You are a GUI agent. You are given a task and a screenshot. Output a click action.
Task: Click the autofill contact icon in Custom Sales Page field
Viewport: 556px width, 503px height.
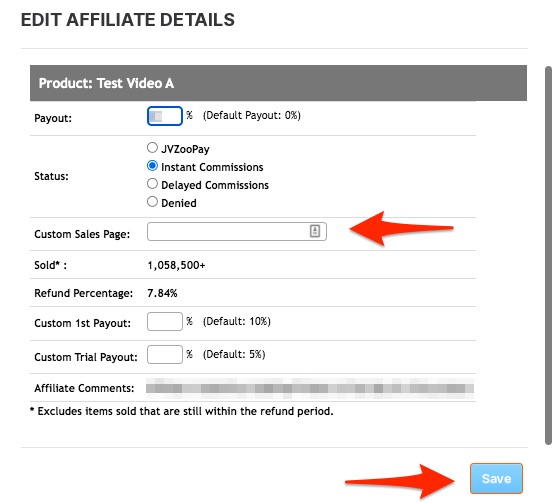[315, 231]
